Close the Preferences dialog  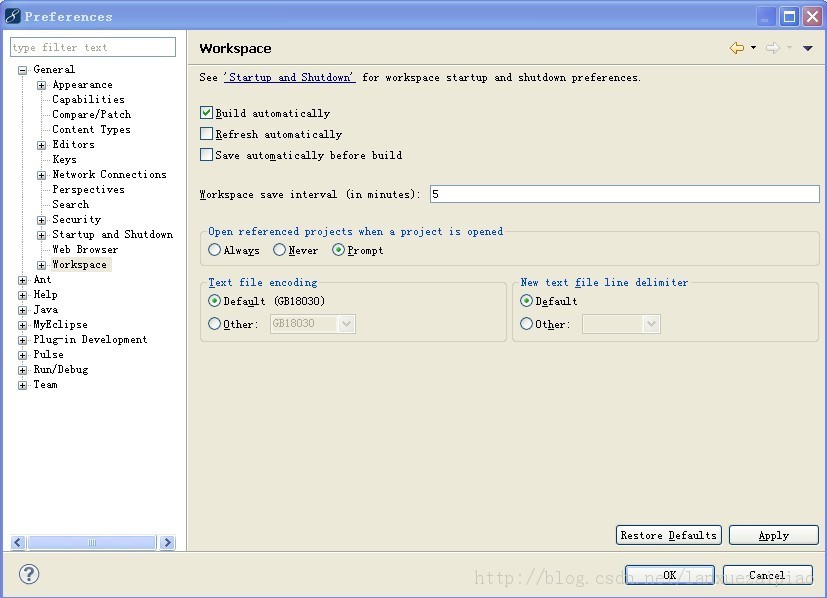click(813, 17)
